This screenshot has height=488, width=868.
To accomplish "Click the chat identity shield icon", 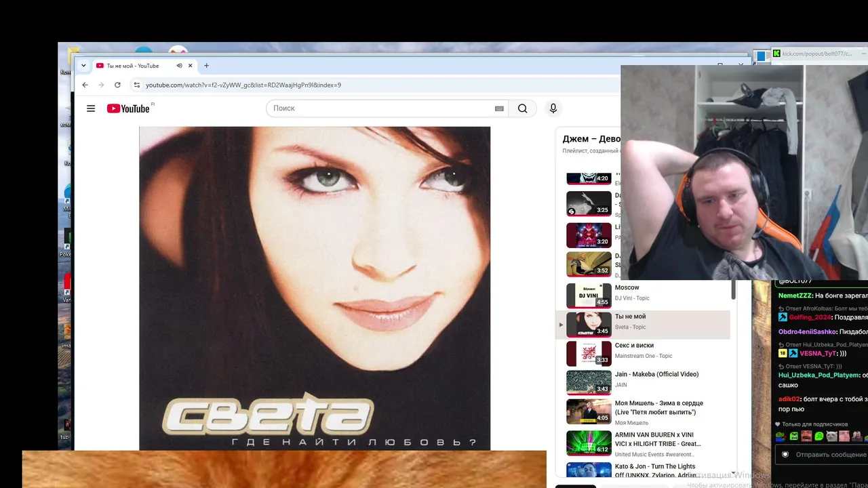I will click(785, 455).
